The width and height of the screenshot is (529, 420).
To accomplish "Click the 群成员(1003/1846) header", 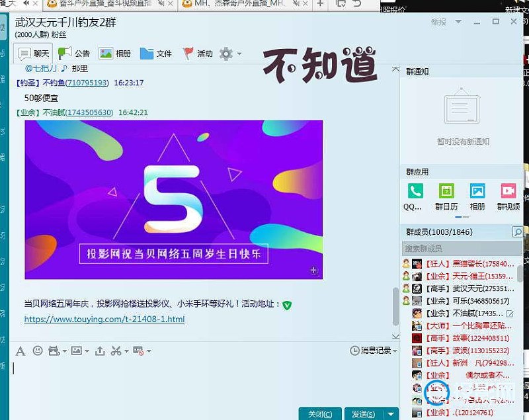I will [x=439, y=232].
